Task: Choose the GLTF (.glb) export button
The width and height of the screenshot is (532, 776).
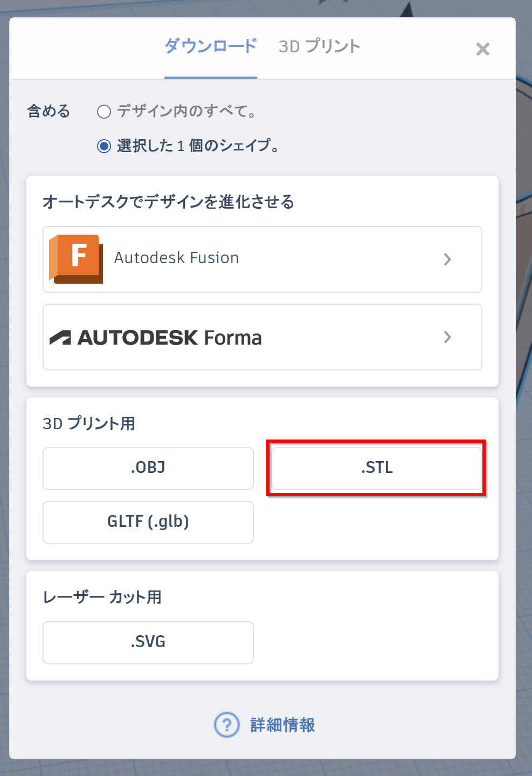Action: tap(148, 523)
